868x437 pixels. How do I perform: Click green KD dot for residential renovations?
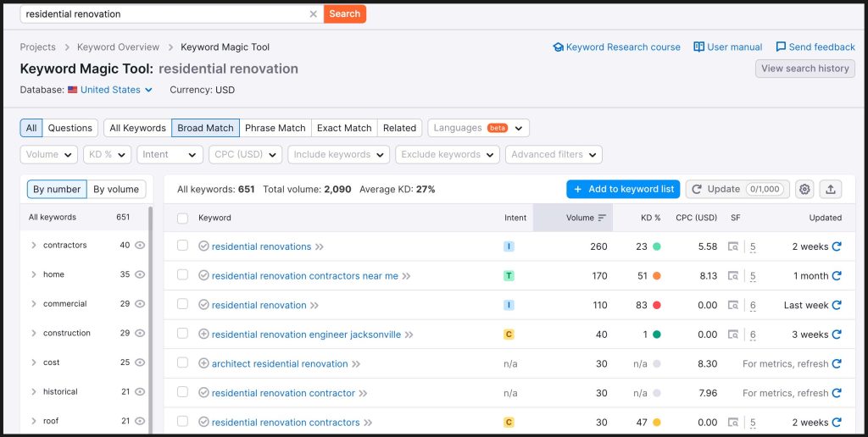pos(657,246)
